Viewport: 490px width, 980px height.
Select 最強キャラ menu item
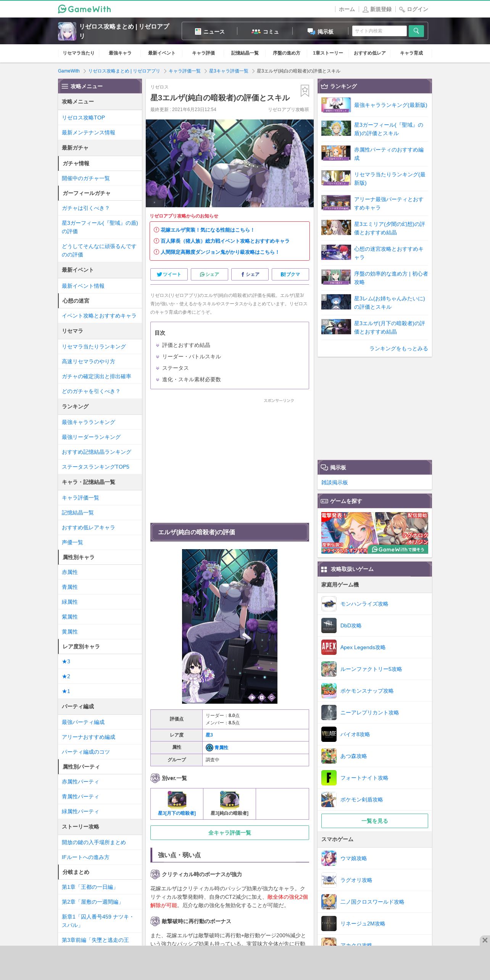120,53
